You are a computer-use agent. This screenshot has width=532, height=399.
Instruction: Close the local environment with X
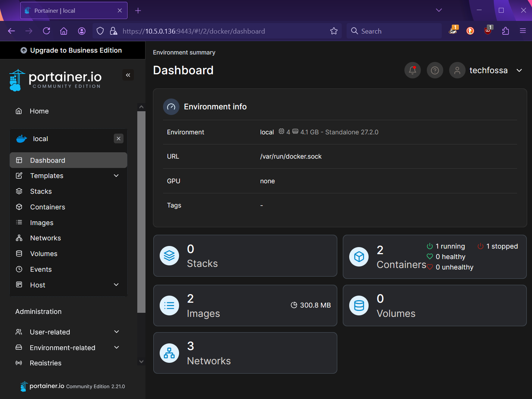(118, 138)
